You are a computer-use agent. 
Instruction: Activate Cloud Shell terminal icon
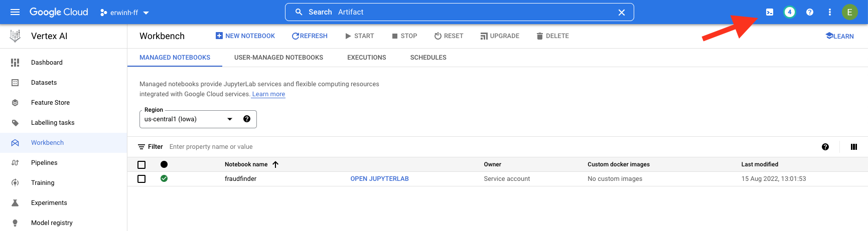[x=769, y=12]
